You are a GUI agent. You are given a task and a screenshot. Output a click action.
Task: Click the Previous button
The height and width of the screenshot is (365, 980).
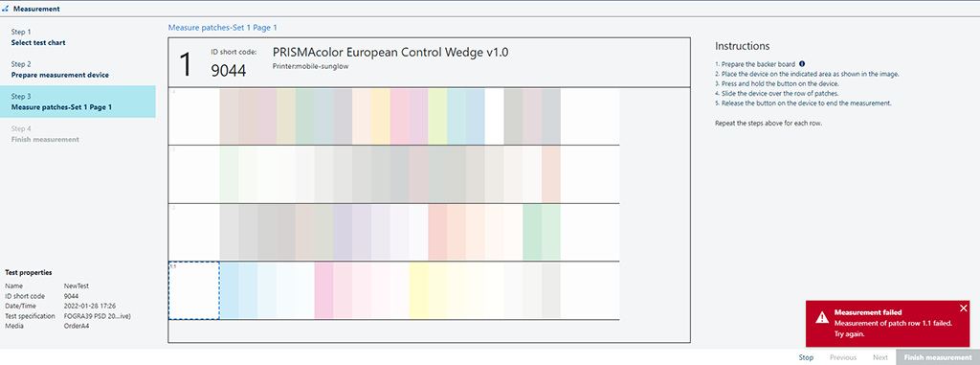pyautogui.click(x=842, y=357)
